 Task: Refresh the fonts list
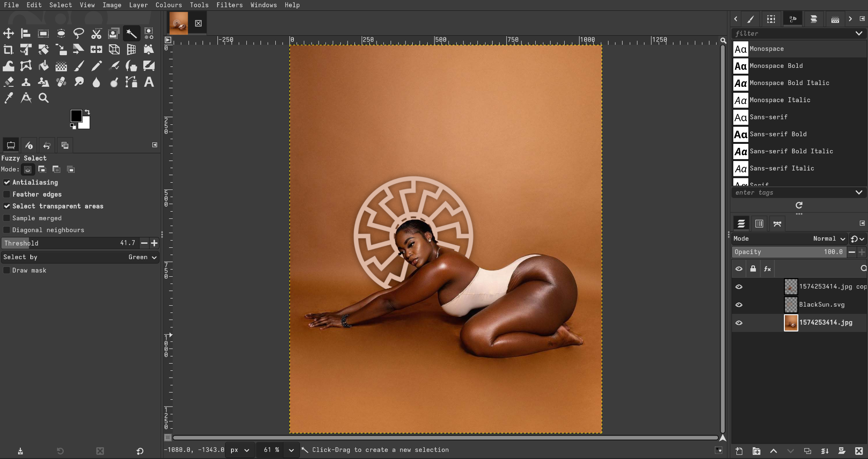click(x=799, y=205)
